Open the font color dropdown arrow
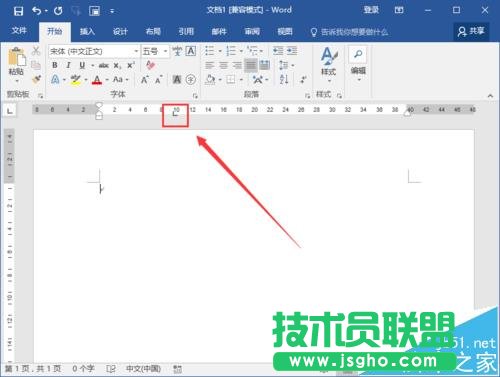 click(x=107, y=80)
